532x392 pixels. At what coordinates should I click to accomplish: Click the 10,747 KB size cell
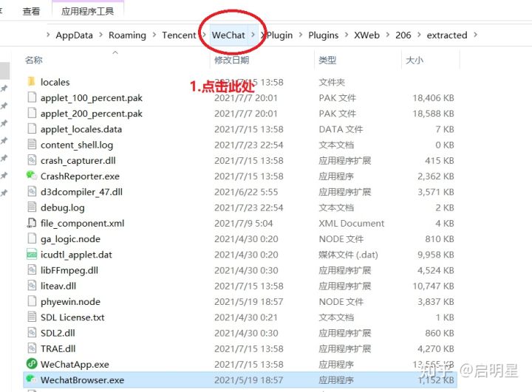[x=433, y=286]
